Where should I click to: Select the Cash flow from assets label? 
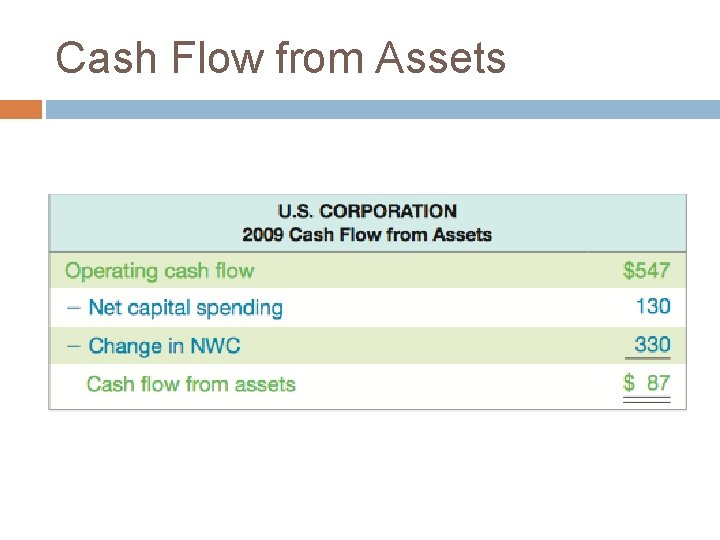point(191,384)
